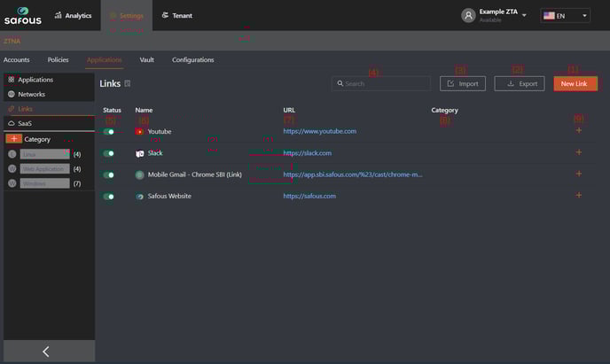Click the plus icon in the Youtube row
Screen dimensions: 610x364
point(578,131)
